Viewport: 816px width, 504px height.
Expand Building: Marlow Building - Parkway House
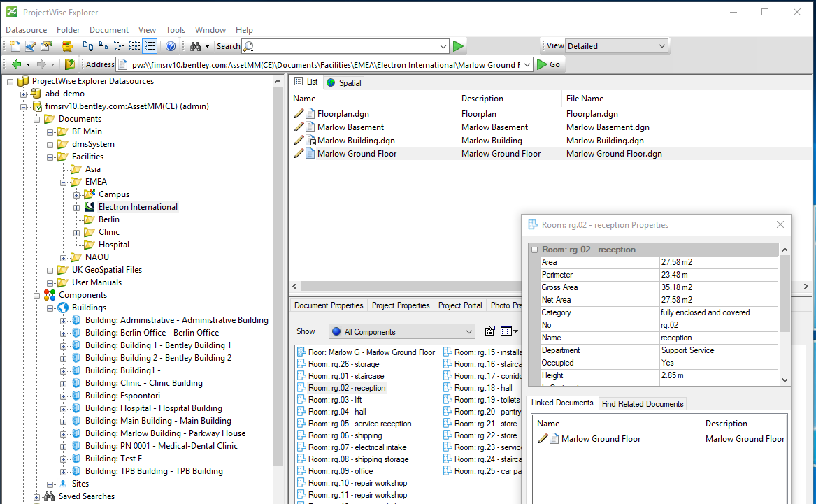[x=64, y=434]
